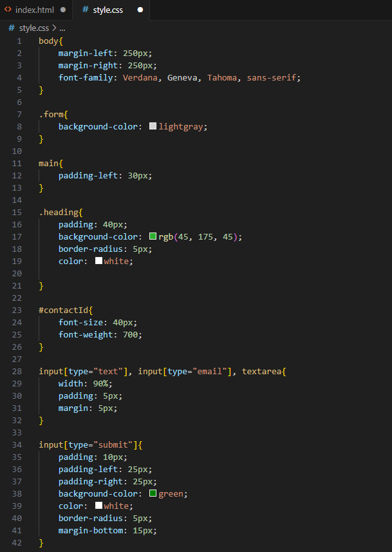The height and width of the screenshot is (552, 392).
Task: Click the "submit" string in the selector
Action: point(113,445)
